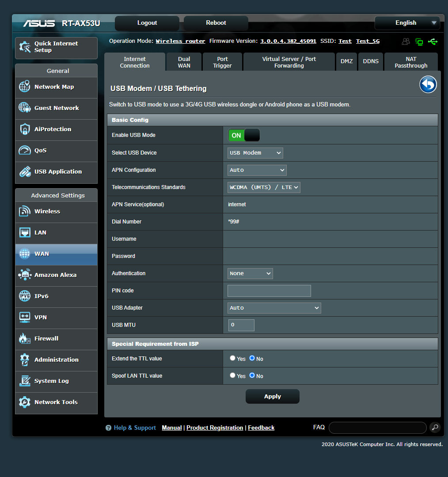
Task: Select Yes for Spoof LAN TTL value
Action: (232, 375)
